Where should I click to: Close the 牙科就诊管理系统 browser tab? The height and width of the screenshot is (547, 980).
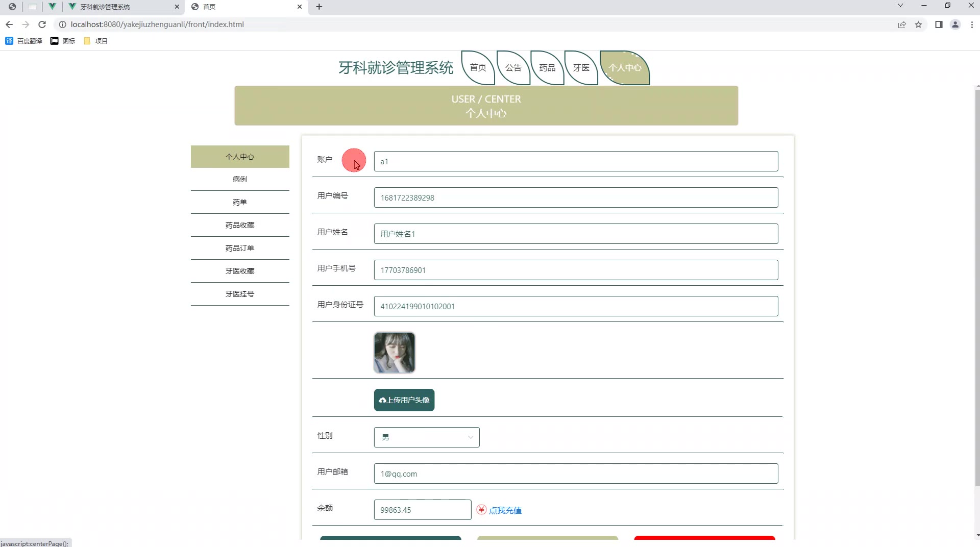click(x=177, y=7)
